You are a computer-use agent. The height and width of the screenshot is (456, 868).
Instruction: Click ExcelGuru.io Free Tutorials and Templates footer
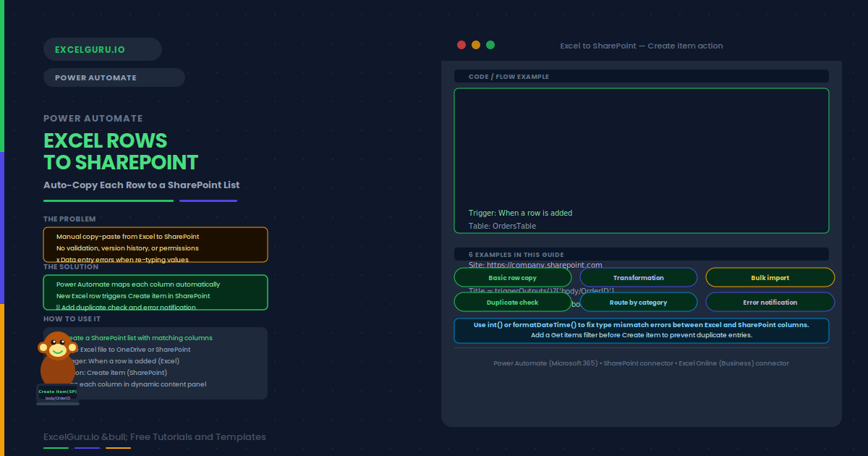coord(155,437)
